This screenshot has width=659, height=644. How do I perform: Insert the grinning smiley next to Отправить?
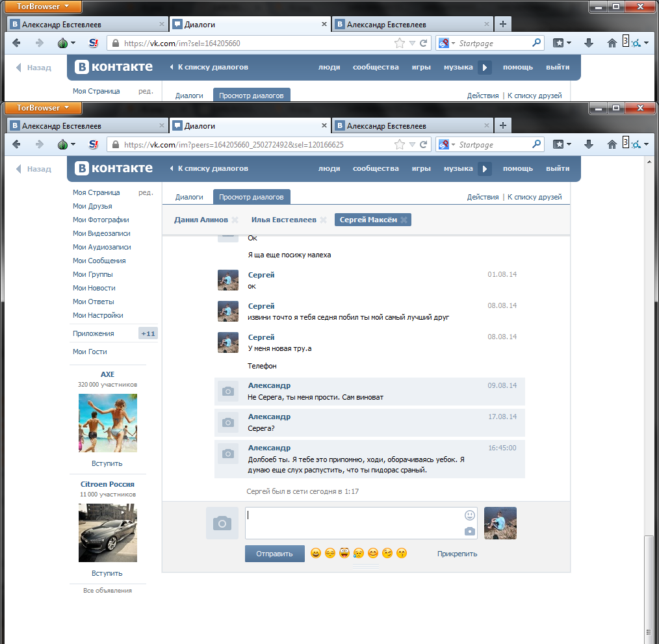(x=316, y=553)
